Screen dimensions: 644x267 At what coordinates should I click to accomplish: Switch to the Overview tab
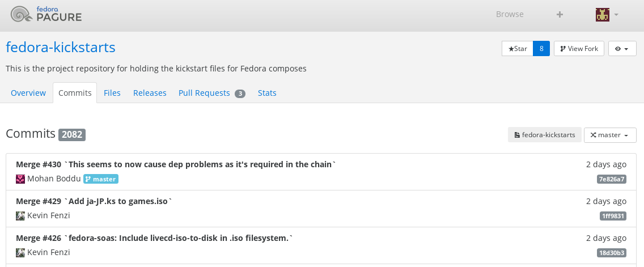click(28, 93)
